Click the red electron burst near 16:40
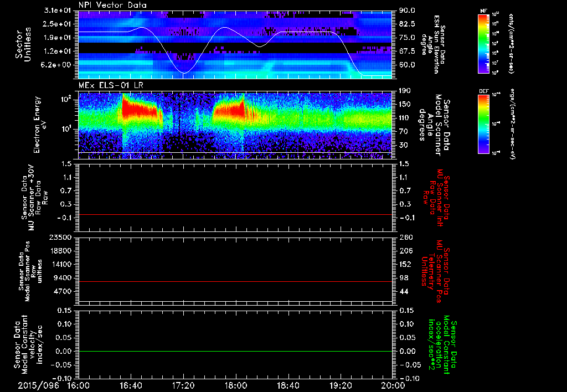The height and width of the screenshot is (392, 567). pyautogui.click(x=139, y=109)
